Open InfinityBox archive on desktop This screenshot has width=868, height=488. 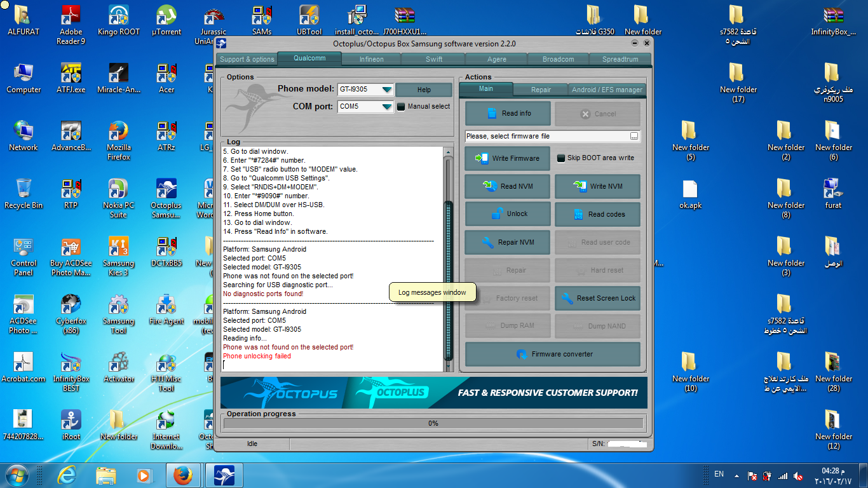coord(833,21)
